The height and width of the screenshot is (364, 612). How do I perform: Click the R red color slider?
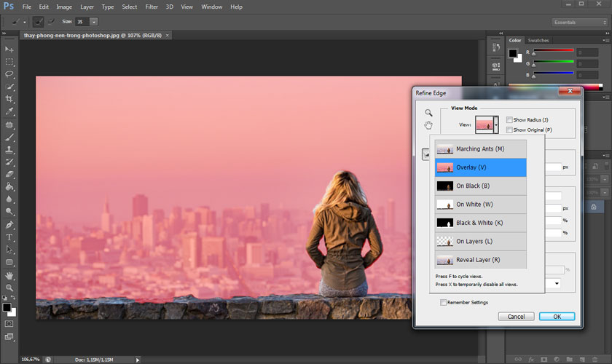[x=554, y=51]
